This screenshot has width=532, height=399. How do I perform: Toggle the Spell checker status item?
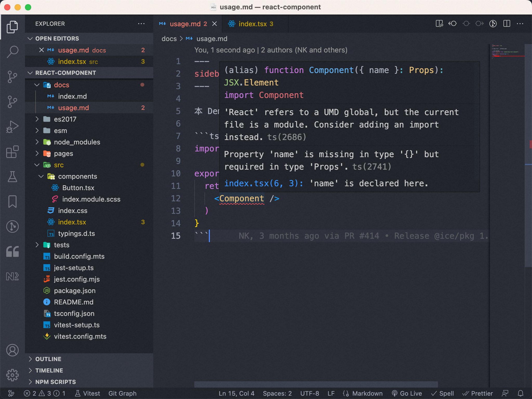tap(442, 393)
